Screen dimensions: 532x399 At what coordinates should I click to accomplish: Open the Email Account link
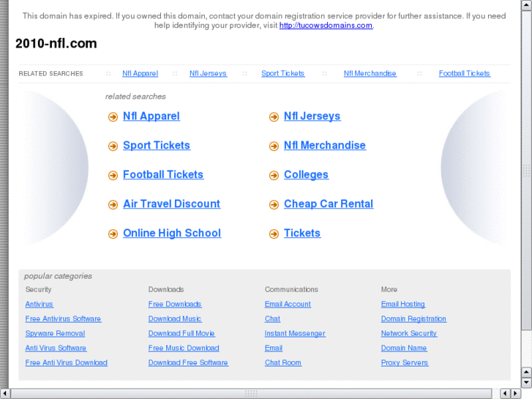click(x=288, y=305)
